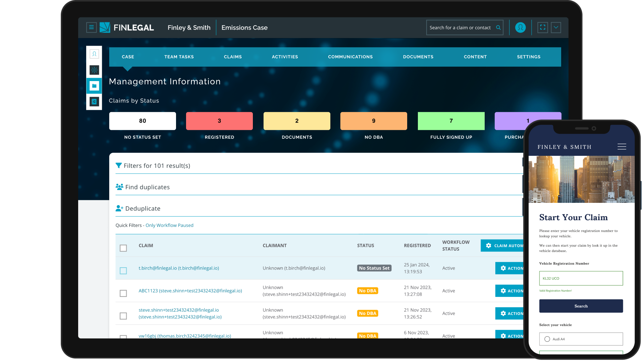Open the hamburger menu on the phone
Viewport: 644px width, 364px height.
(621, 147)
